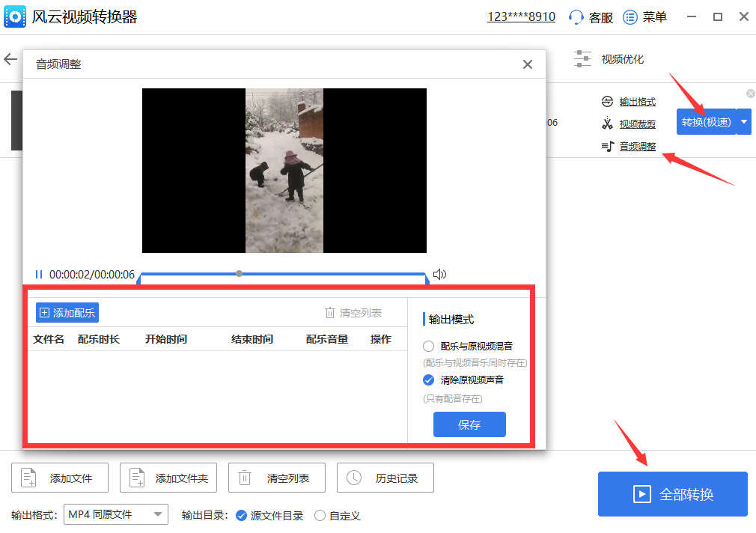The width and height of the screenshot is (756, 533).
Task: Click the 00:00:02/00:00:06 time display
Action: click(x=92, y=275)
